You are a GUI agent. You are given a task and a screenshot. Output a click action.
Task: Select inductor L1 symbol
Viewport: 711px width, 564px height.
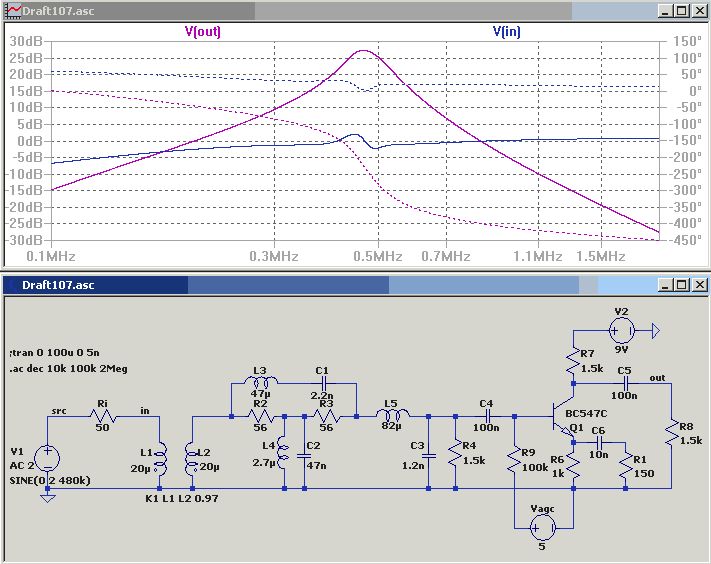[x=160, y=459]
